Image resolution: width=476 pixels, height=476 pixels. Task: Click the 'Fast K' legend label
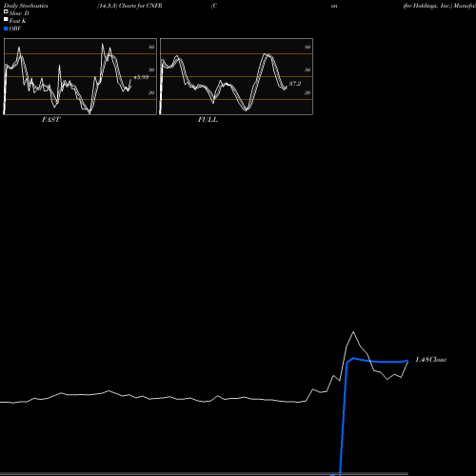(x=17, y=21)
